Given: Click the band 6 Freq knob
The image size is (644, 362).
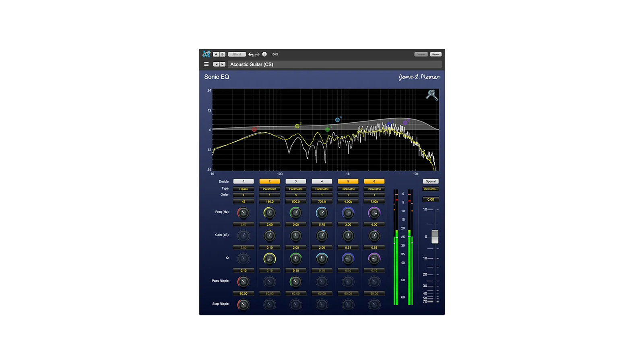Looking at the screenshot, I should pos(374,213).
